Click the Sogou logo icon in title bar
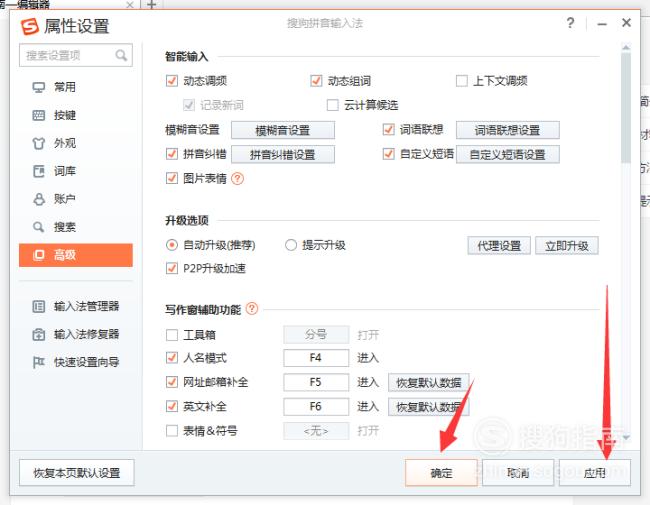This screenshot has width=650, height=505. pos(30,27)
